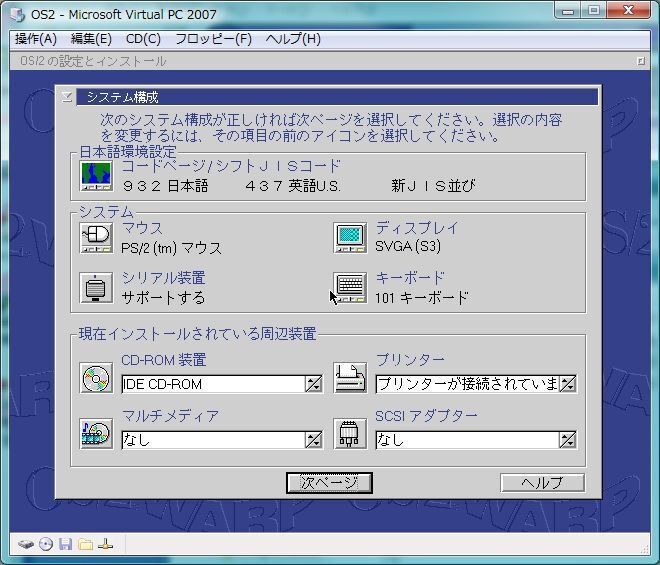Select the SCSI adapter connector icon

click(x=350, y=434)
